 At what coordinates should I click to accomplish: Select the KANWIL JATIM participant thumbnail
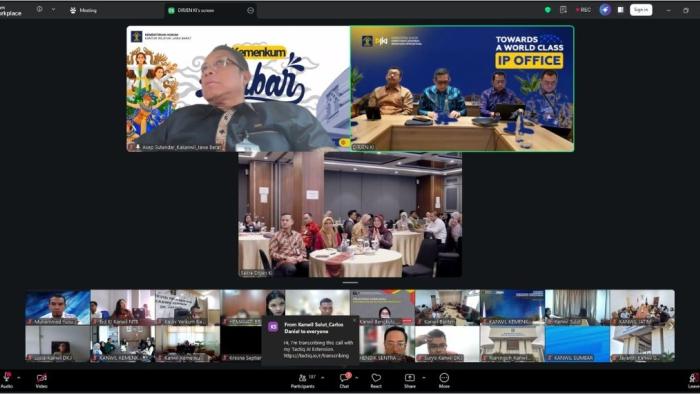click(x=642, y=307)
